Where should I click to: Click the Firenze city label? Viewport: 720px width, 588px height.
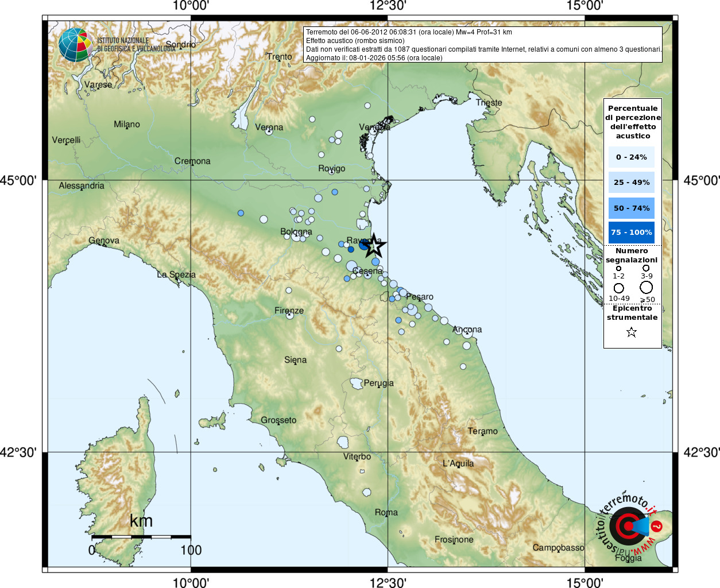(289, 311)
